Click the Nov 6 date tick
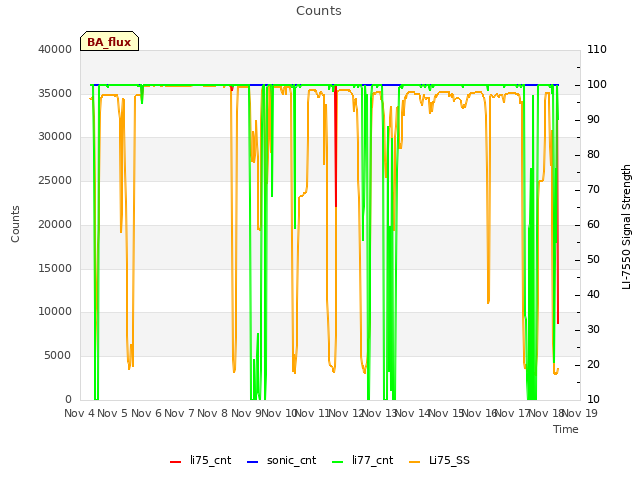Image resolution: width=640 pixels, height=480 pixels. pos(146,413)
